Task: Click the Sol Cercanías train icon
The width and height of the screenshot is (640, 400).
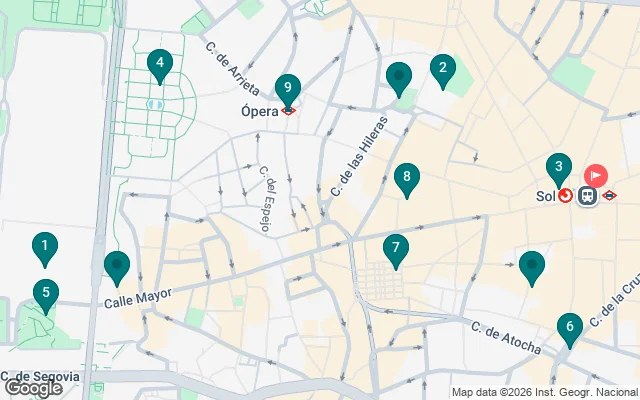Action: tap(565, 196)
